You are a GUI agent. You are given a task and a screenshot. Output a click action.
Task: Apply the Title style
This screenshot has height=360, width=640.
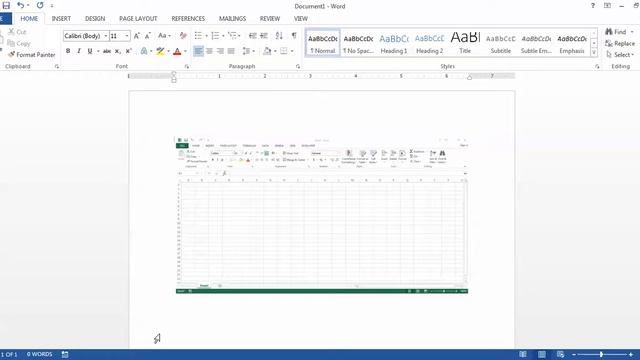click(x=465, y=43)
